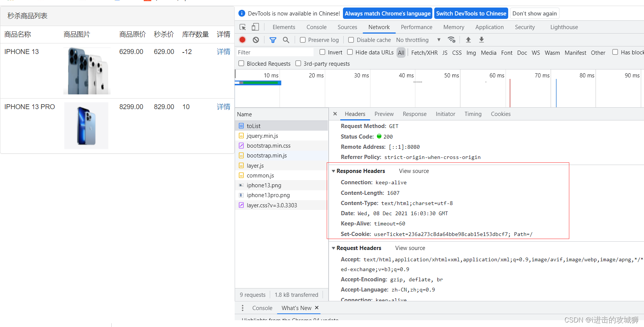Collapse the Response Headers section
Image resolution: width=644 pixels, height=327 pixels.
pos(334,171)
